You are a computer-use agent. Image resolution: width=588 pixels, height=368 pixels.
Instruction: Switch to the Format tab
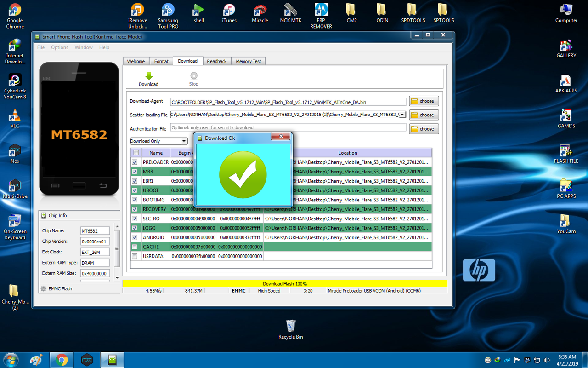pyautogui.click(x=161, y=61)
